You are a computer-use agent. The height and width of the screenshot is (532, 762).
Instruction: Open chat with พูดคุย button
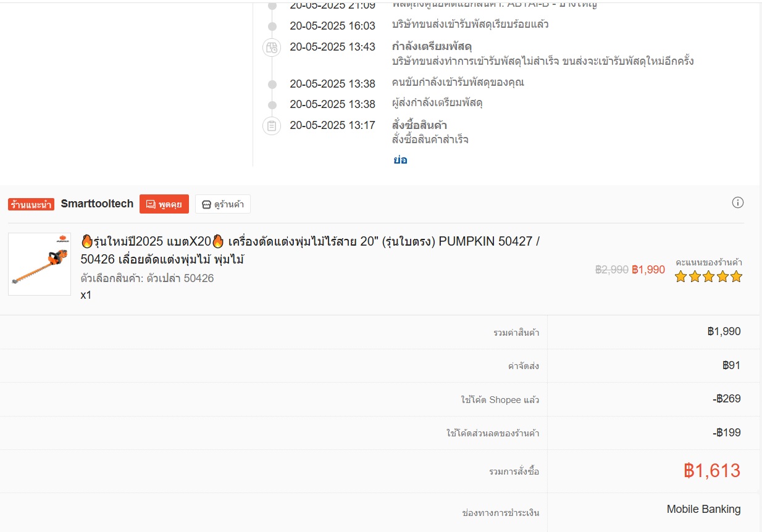point(164,204)
